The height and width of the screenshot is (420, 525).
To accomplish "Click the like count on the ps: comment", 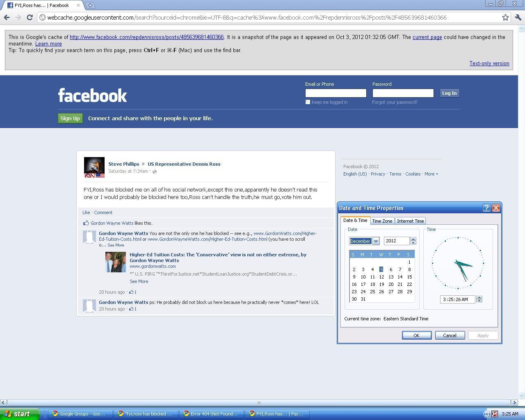I will [x=133, y=309].
